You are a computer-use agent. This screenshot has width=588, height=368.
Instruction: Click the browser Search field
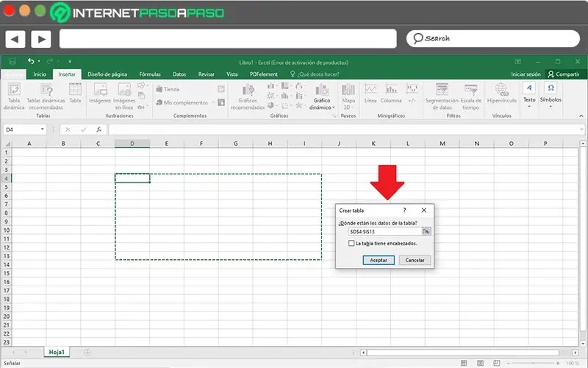point(492,38)
